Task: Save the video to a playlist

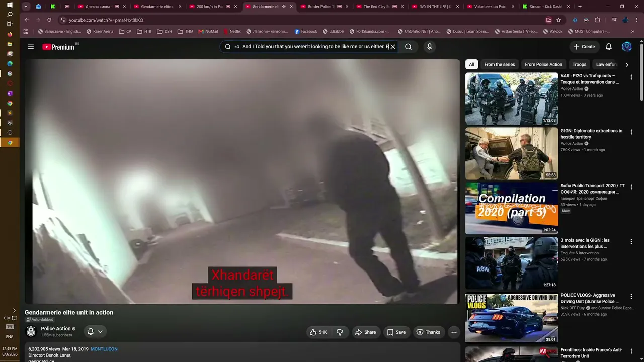Action: point(396,332)
